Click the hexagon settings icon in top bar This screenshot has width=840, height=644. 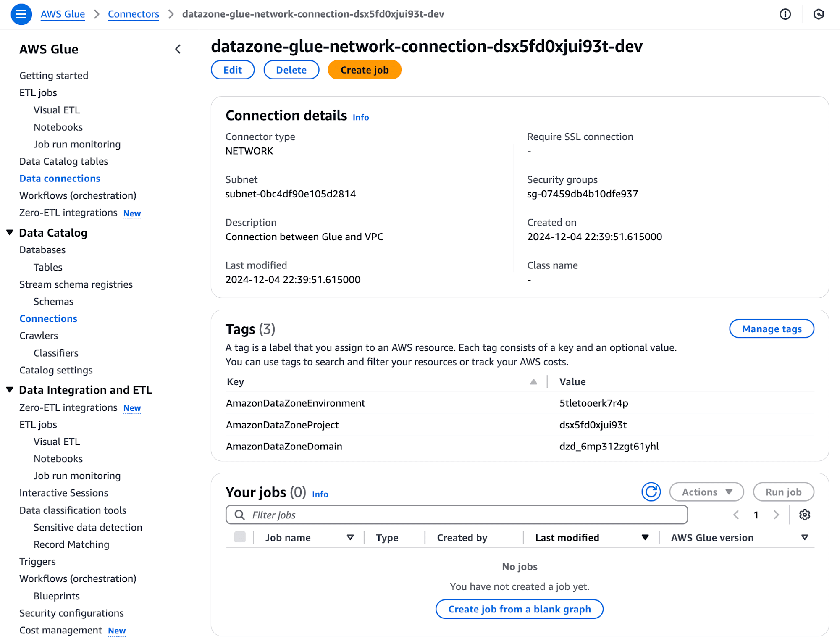pos(818,14)
